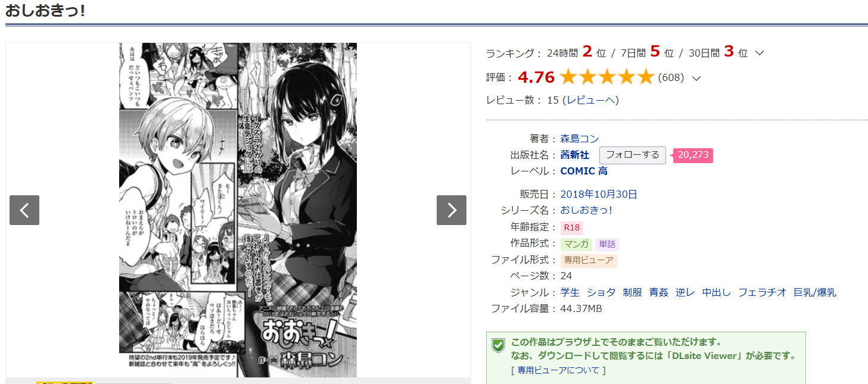Open publisher 茜新社 link
The image size is (868, 384).
coord(575,155)
